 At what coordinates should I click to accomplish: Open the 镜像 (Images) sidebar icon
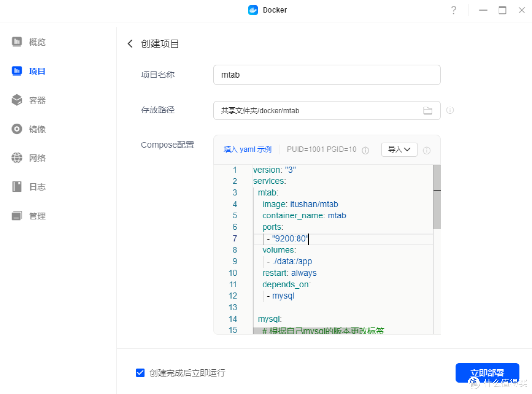16,129
